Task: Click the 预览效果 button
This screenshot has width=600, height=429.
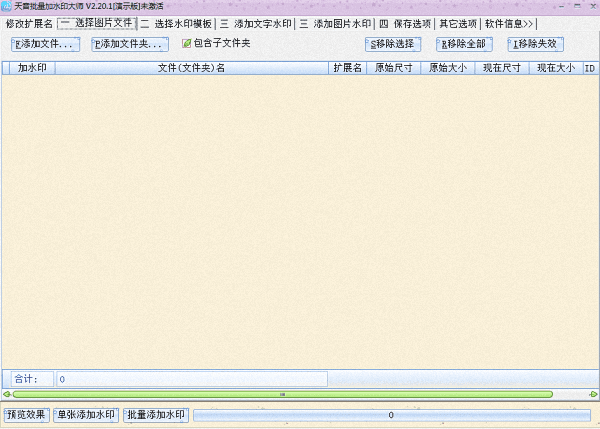Action: (x=27, y=415)
